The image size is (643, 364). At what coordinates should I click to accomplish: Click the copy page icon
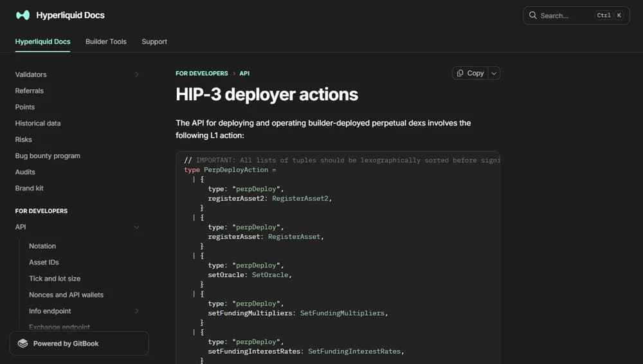pyautogui.click(x=460, y=73)
